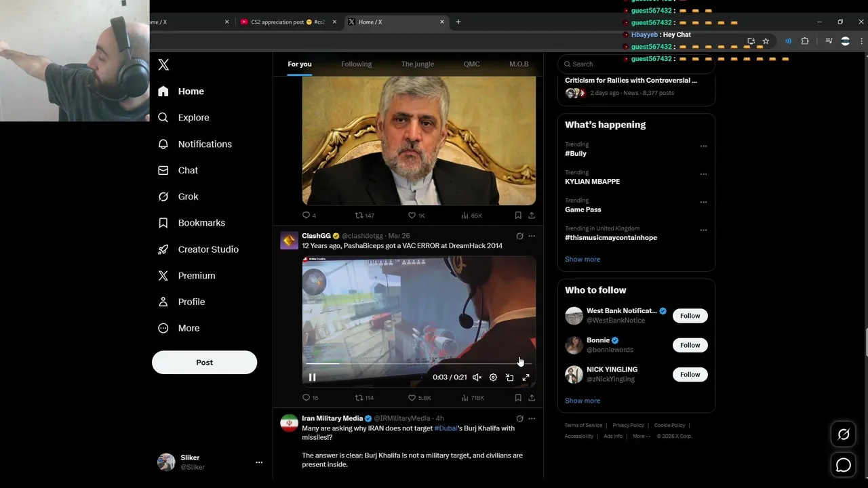Open Grok explain on Iran Military Media post
The image size is (868, 488).
(x=519, y=419)
